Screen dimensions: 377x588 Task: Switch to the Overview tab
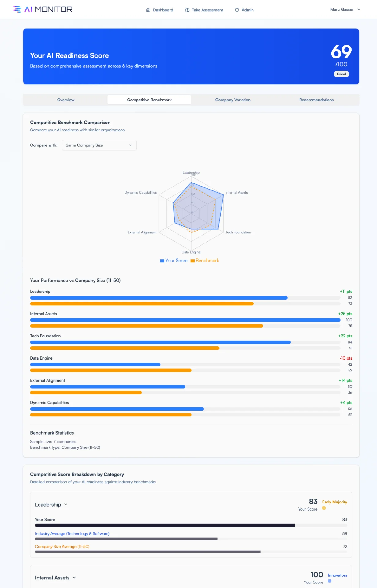click(x=65, y=100)
